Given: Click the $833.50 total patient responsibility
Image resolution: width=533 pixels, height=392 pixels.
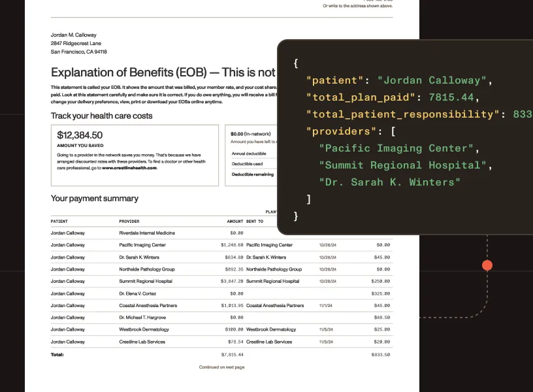Looking at the screenshot, I should click(x=381, y=355).
